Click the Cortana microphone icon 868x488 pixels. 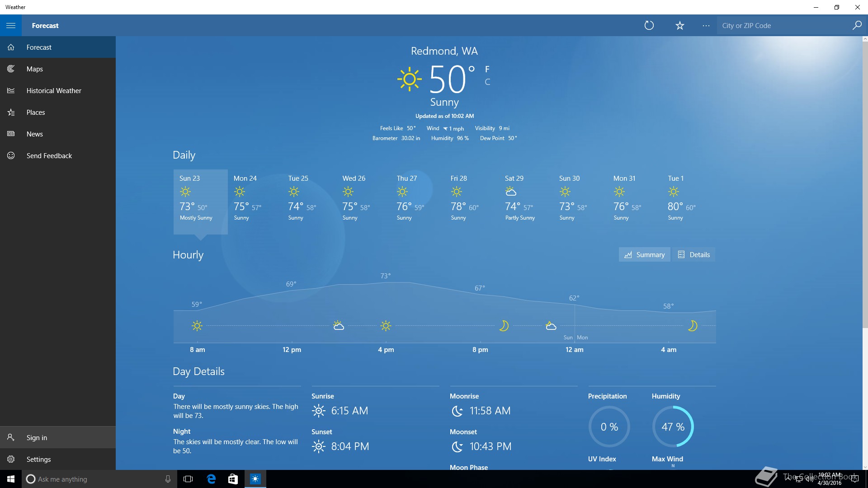click(x=168, y=479)
